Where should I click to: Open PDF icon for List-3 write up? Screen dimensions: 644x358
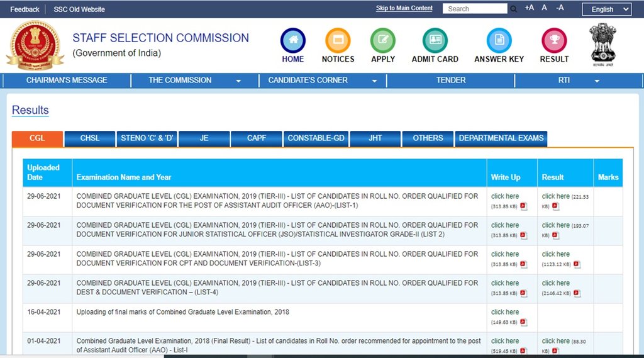click(x=523, y=264)
